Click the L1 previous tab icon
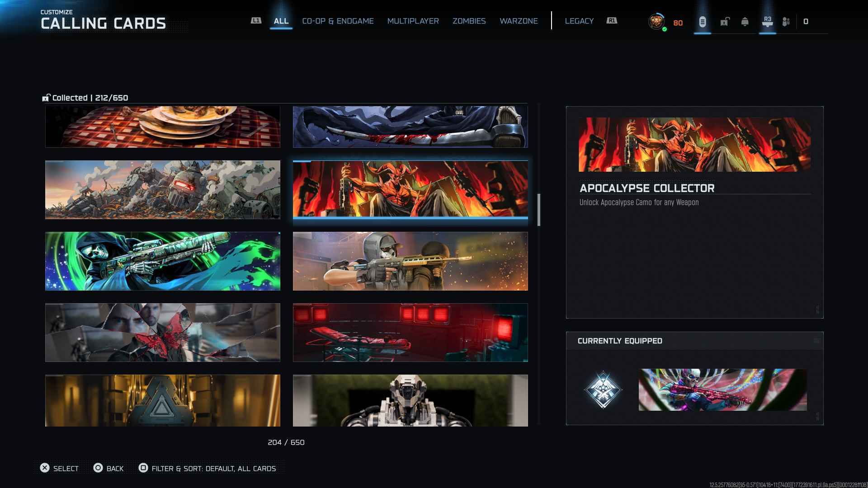This screenshot has height=488, width=868. (256, 21)
